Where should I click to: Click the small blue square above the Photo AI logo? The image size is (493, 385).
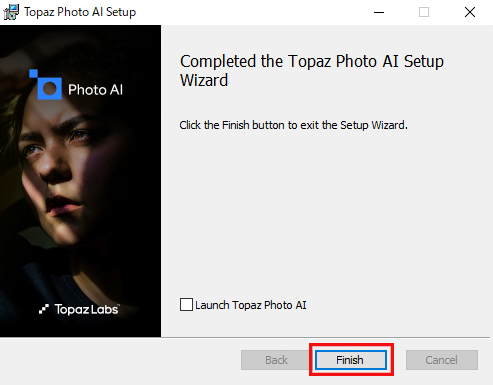(x=33, y=73)
